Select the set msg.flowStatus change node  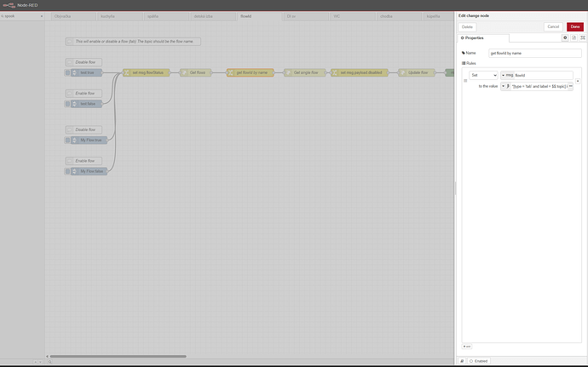(x=147, y=72)
